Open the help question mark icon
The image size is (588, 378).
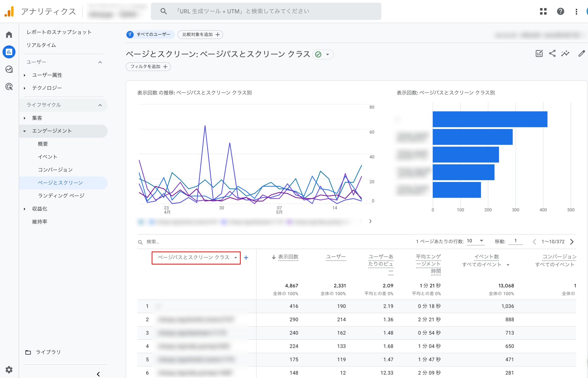560,11
